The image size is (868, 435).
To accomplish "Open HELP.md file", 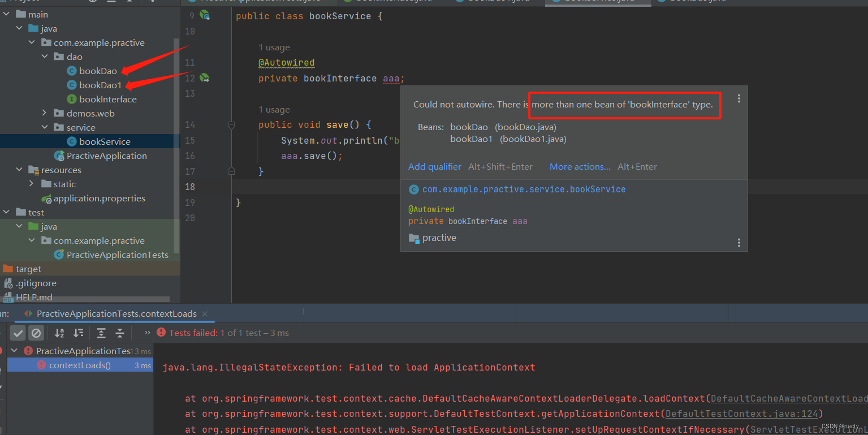I will pos(34,297).
